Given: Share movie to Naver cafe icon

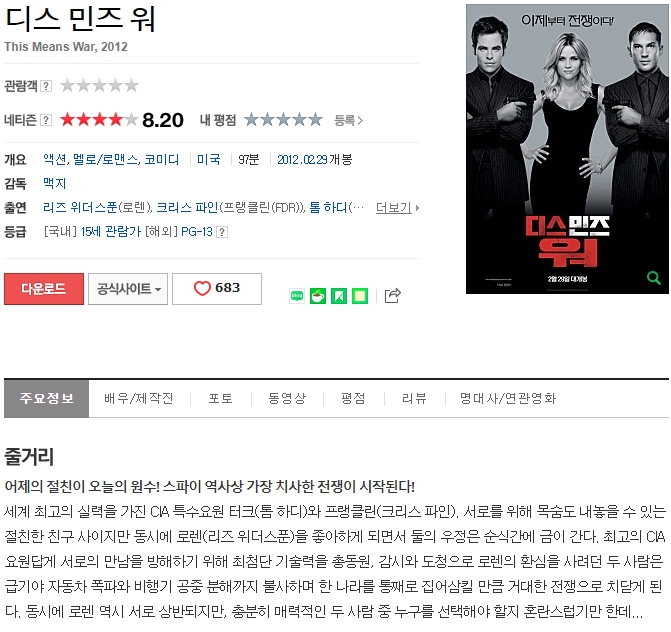Looking at the screenshot, I should pos(318,296).
